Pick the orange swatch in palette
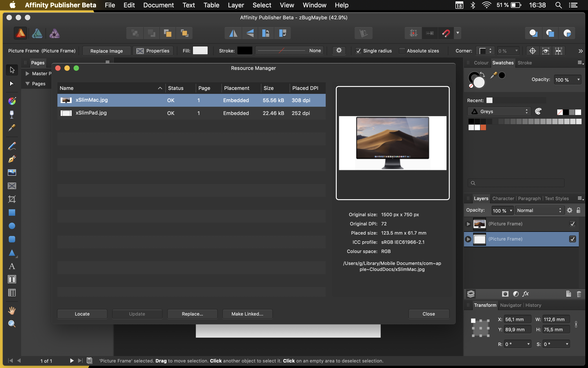This screenshot has height=368, width=588. (x=483, y=127)
